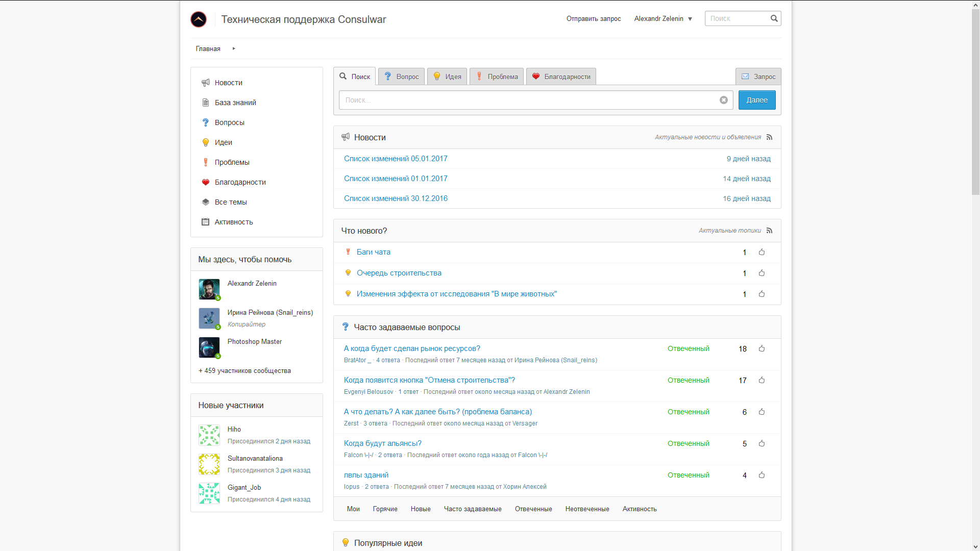Switch to the Проблема tab

pos(497,77)
